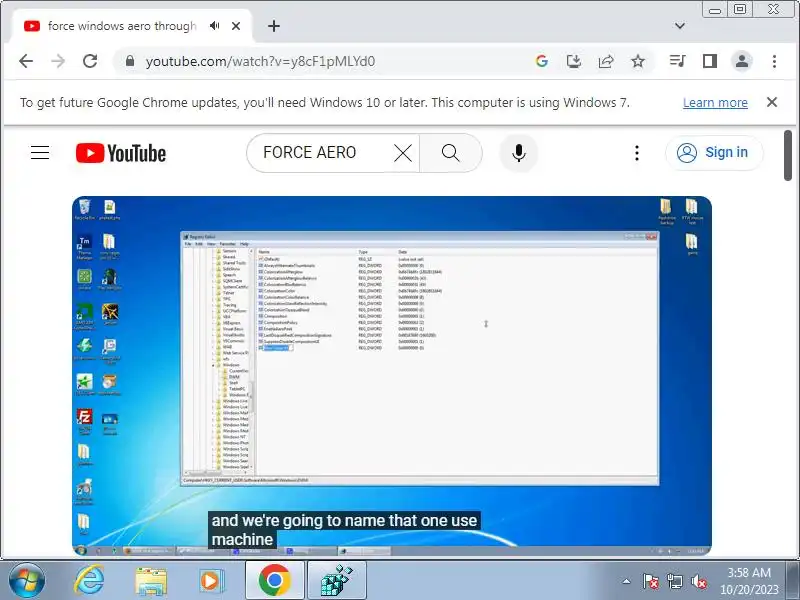Screen dimensions: 800x600
Task: Click the forward navigation arrow
Action: [x=58, y=61]
